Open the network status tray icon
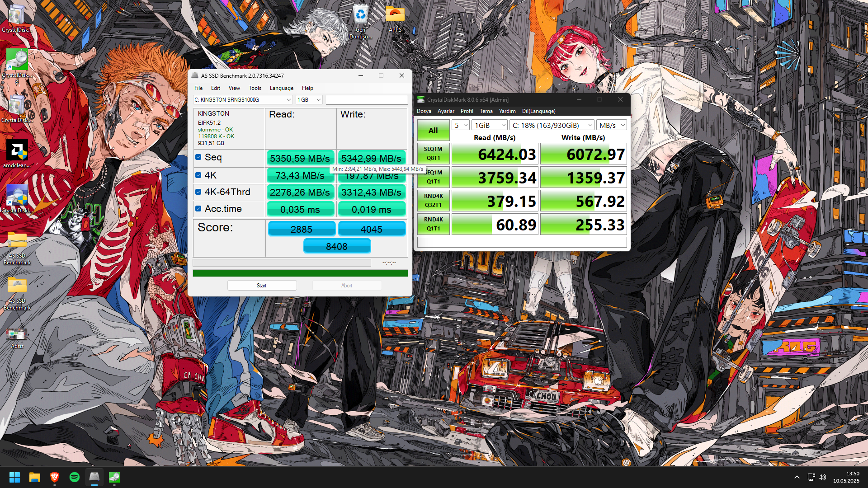868x488 pixels. (x=811, y=477)
